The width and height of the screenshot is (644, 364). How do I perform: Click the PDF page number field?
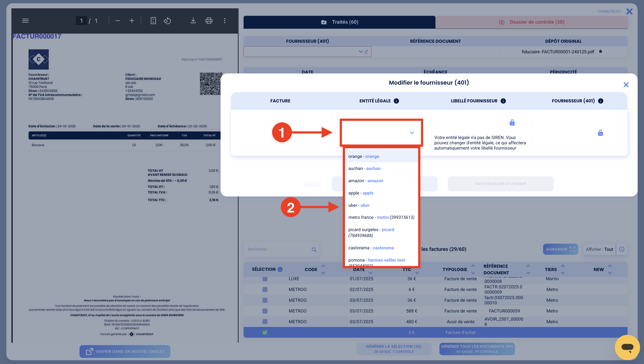[x=81, y=21]
